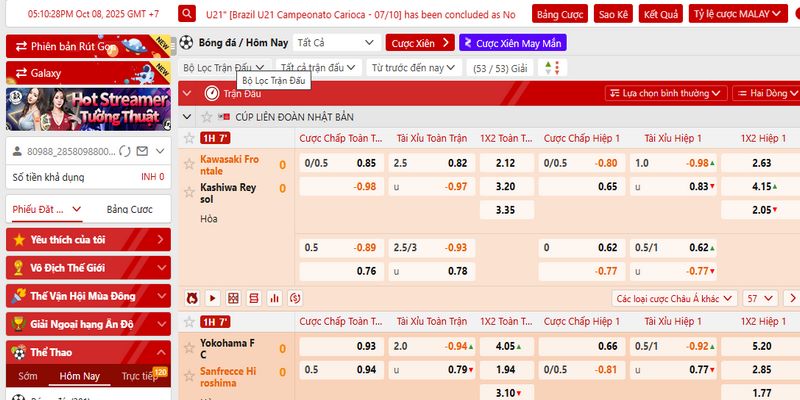
Task: Select the Sớm tab under Thể Thao
Action: 28,376
